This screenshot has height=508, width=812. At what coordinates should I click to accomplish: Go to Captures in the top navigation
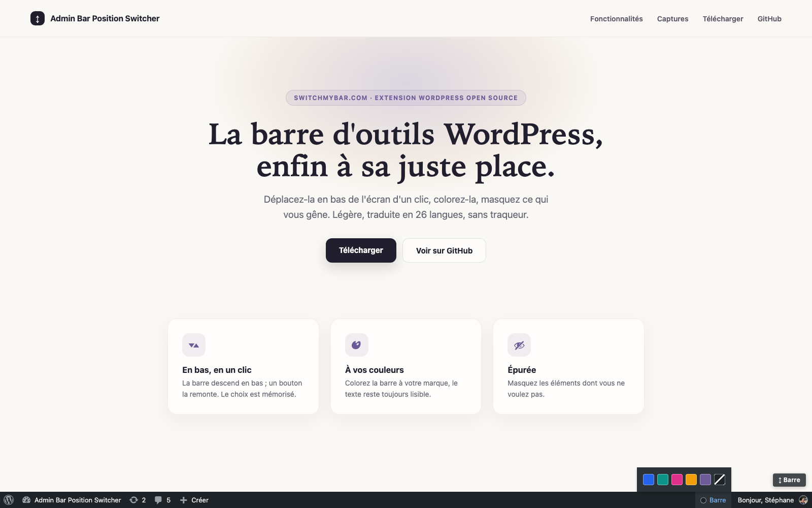pyautogui.click(x=672, y=19)
